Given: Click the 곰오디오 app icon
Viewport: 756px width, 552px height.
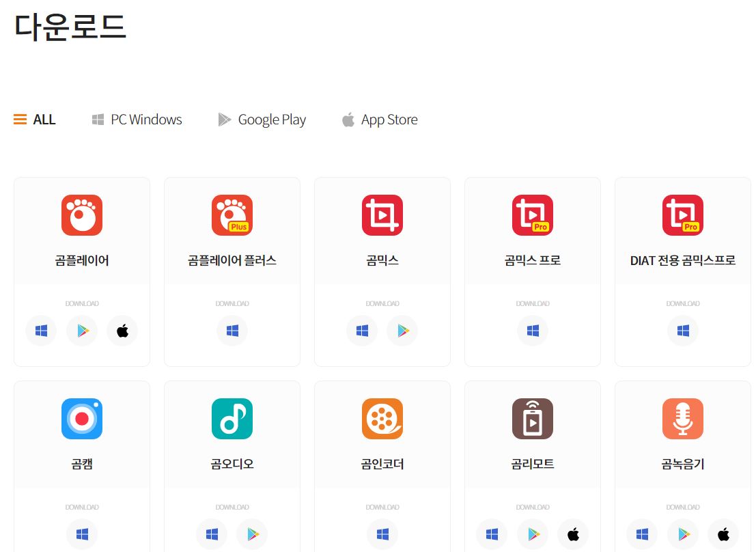Looking at the screenshot, I should (x=232, y=419).
